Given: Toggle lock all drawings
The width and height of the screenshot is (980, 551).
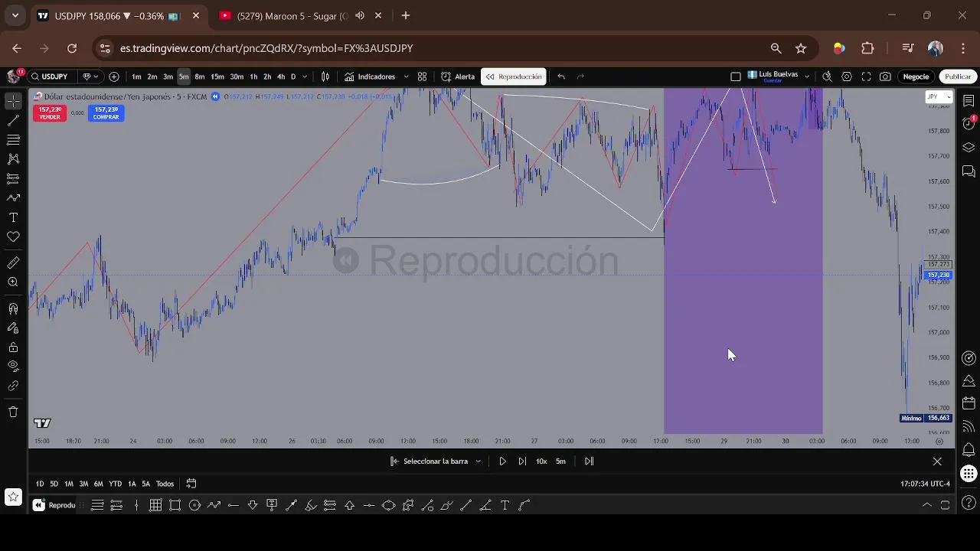Looking at the screenshot, I should coord(13,347).
